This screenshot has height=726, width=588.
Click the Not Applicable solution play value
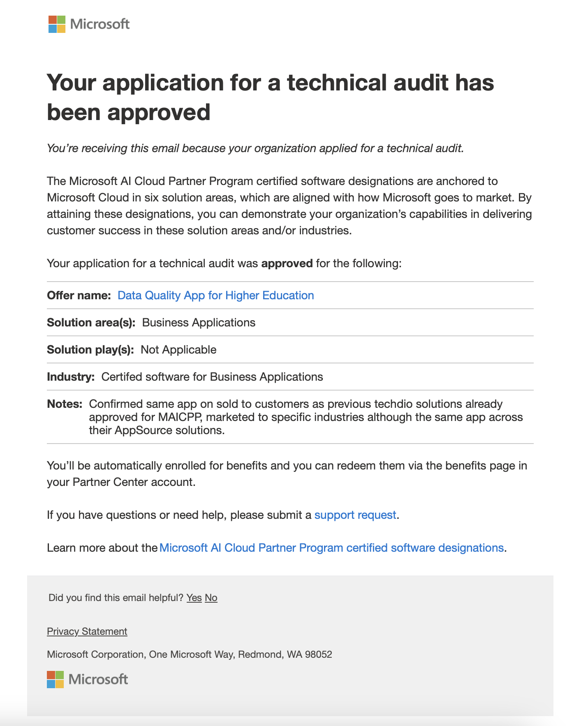tap(178, 349)
